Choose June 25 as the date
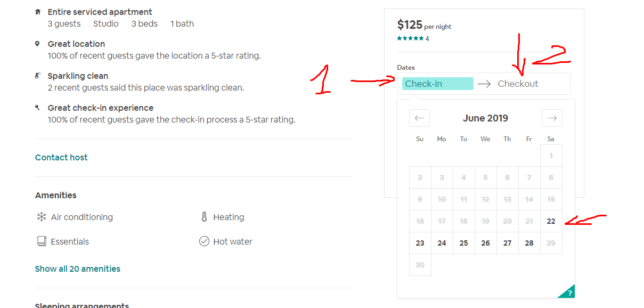644x308 pixels. tap(463, 243)
